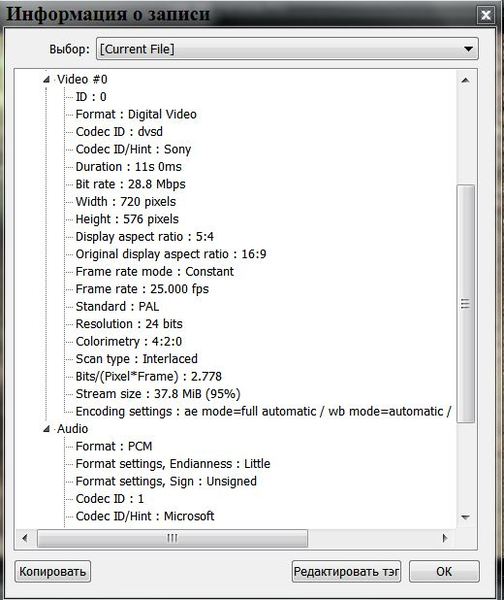Select the row 'Colorimetry : 4:2:0'
The height and width of the screenshot is (600, 504).
(129, 341)
